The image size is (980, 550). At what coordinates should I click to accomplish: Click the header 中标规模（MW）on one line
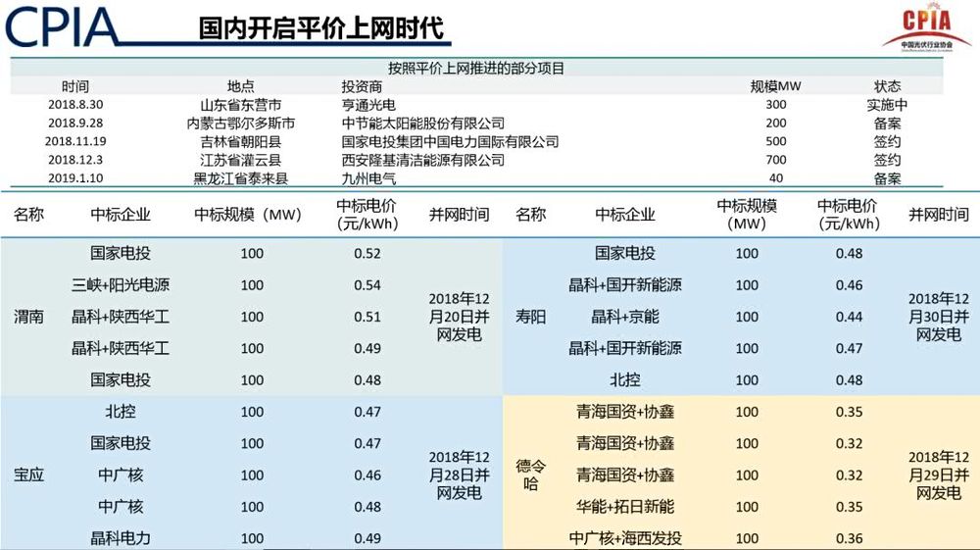pos(248,215)
